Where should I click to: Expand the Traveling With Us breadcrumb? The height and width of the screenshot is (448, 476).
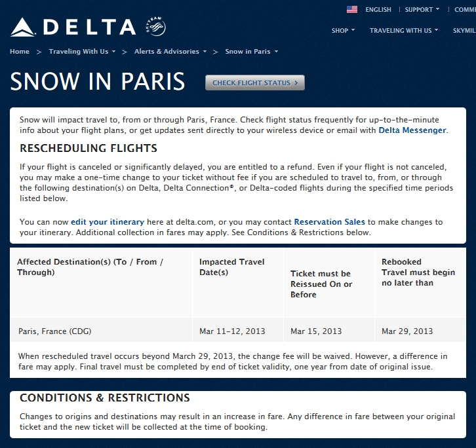82,51
